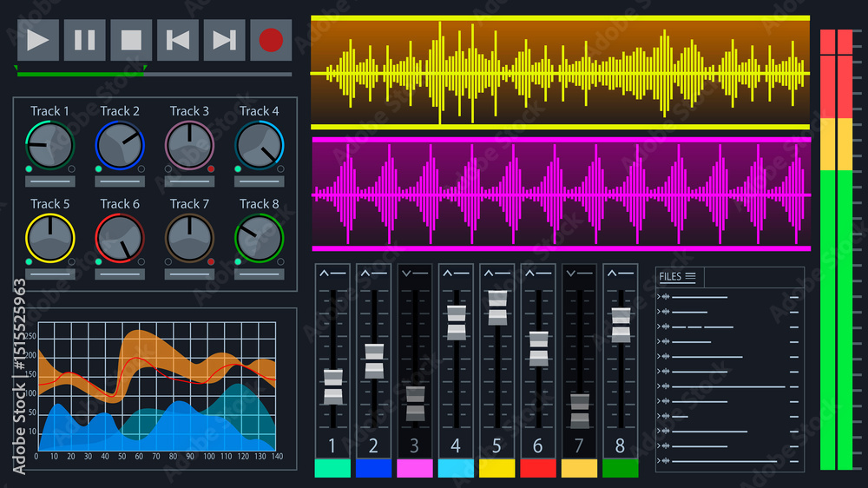868x488 pixels.
Task: Open the FILES tab hamburger menu icon
Action: tap(690, 276)
